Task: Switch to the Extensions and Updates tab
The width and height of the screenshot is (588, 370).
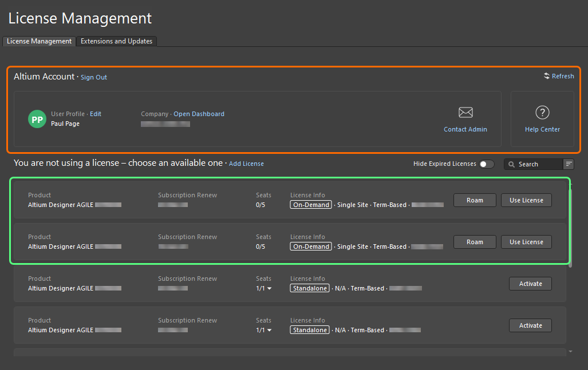Action: click(x=116, y=41)
